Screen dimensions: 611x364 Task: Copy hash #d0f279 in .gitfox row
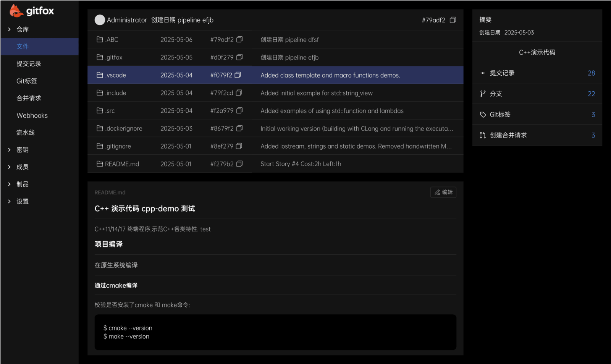click(239, 57)
